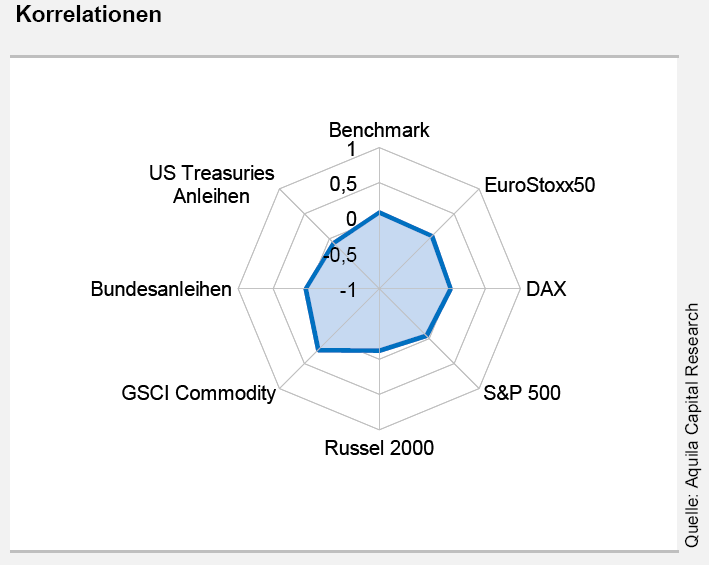The width and height of the screenshot is (709, 565).
Task: Click the US Treasuries Anleihen label
Action: 211,185
